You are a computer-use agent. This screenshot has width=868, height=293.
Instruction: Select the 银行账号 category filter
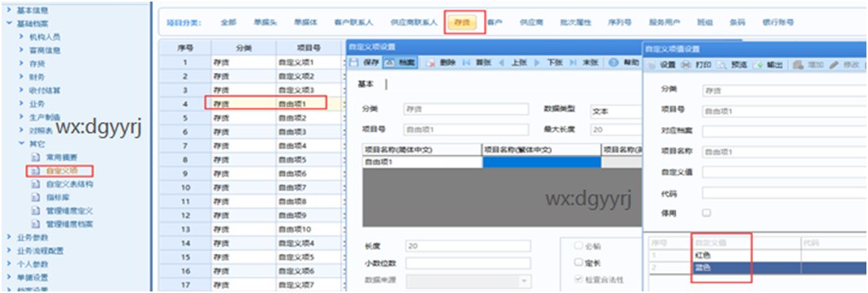(x=778, y=23)
